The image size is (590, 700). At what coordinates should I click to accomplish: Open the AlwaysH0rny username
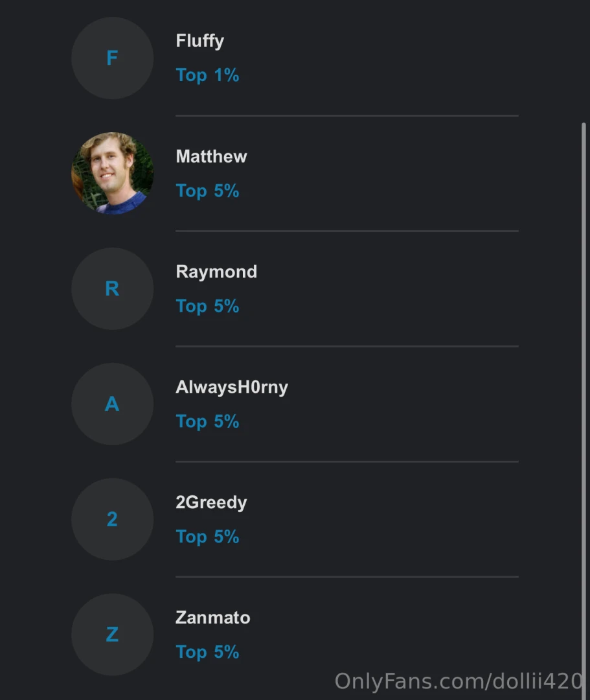[x=232, y=387]
